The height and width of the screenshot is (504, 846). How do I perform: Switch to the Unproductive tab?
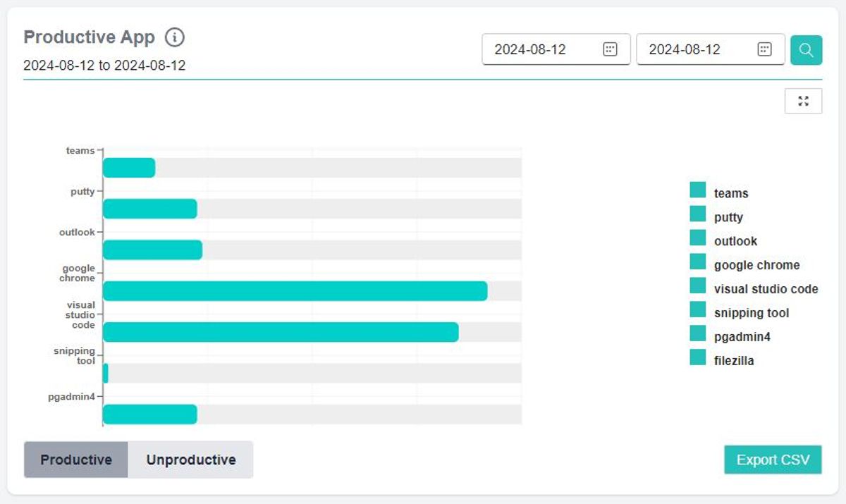click(x=191, y=460)
